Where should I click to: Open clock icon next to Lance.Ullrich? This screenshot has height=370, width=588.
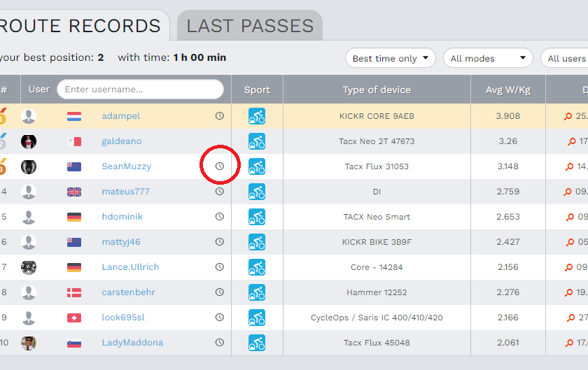pyautogui.click(x=219, y=266)
